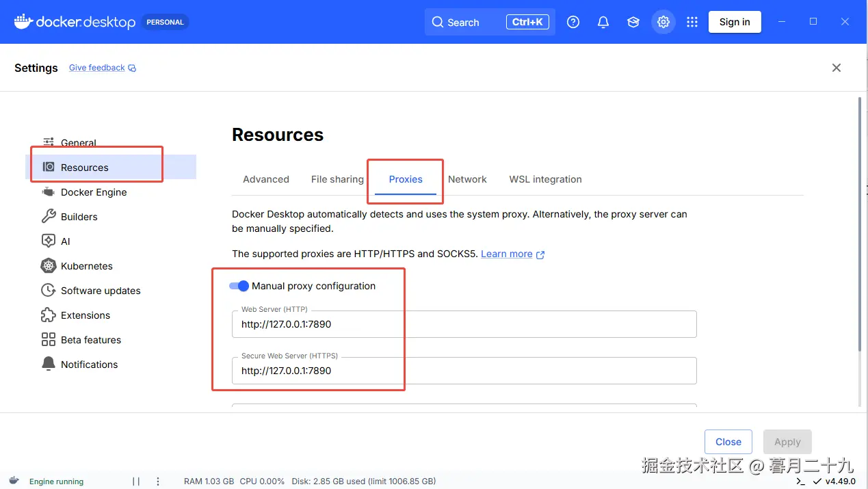The width and height of the screenshot is (868, 489).
Task: Open the Learning center graduation cap icon
Action: coord(633,22)
